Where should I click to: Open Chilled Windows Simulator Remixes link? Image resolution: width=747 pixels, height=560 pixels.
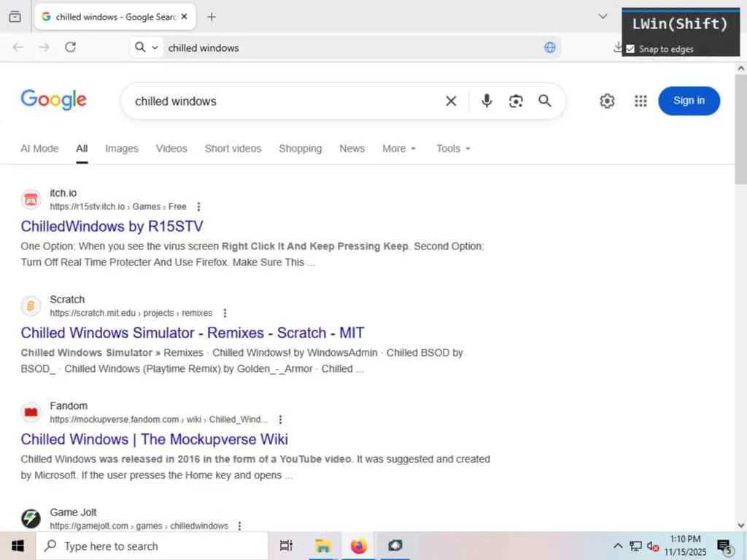[193, 332]
